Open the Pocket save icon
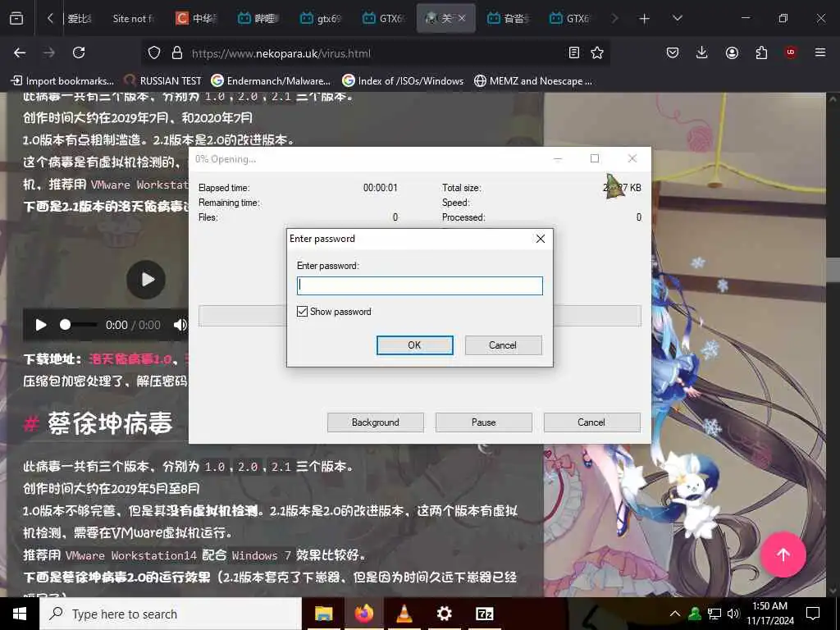The height and width of the screenshot is (630, 840). (x=673, y=52)
